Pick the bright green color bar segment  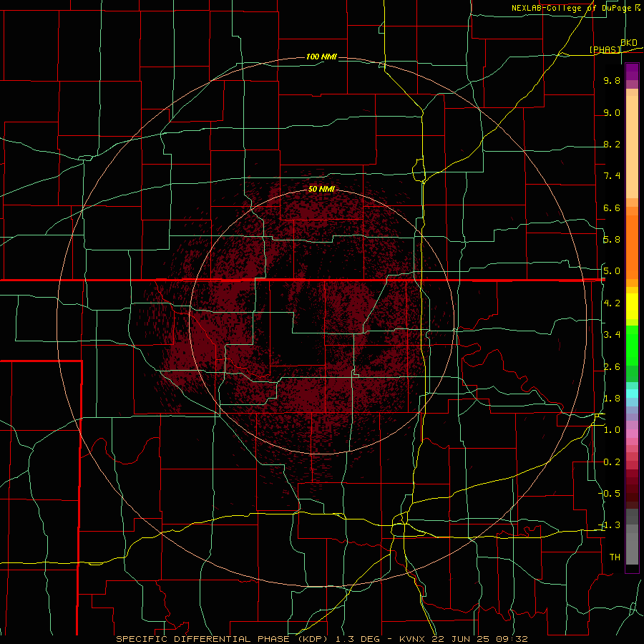click(x=632, y=346)
